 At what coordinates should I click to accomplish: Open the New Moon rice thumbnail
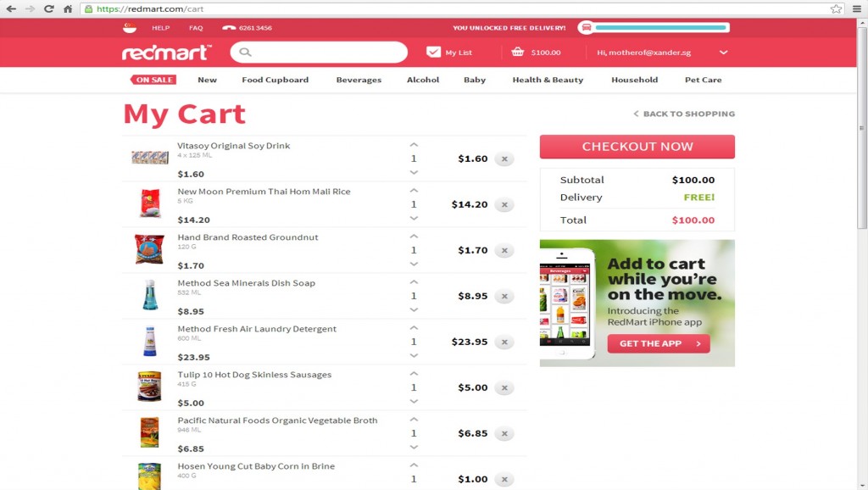(x=149, y=203)
